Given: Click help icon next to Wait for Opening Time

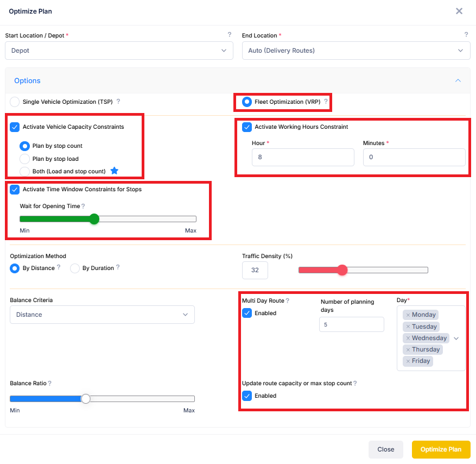Looking at the screenshot, I should click(x=83, y=206).
